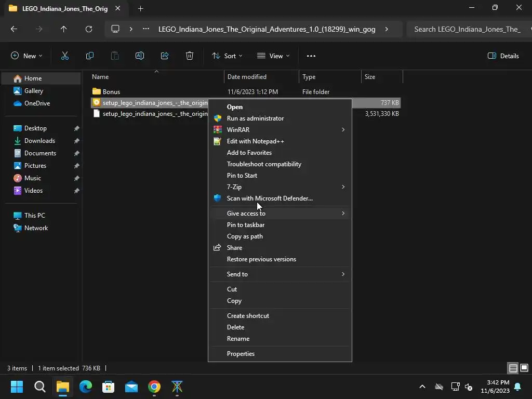This screenshot has height=399, width=532.
Task: Click the Paste clipboard toolbar icon
Action: click(115, 56)
